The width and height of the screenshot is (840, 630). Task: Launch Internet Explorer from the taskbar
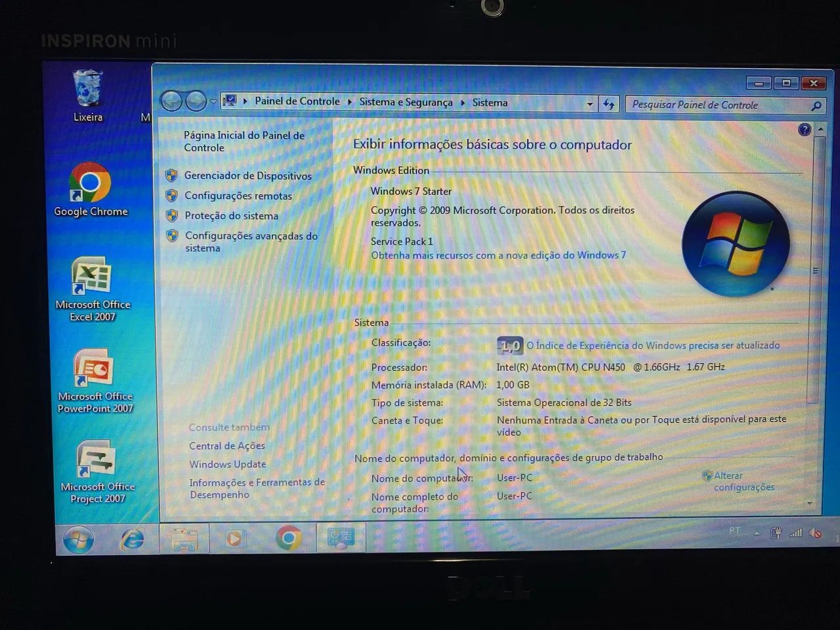(x=132, y=539)
